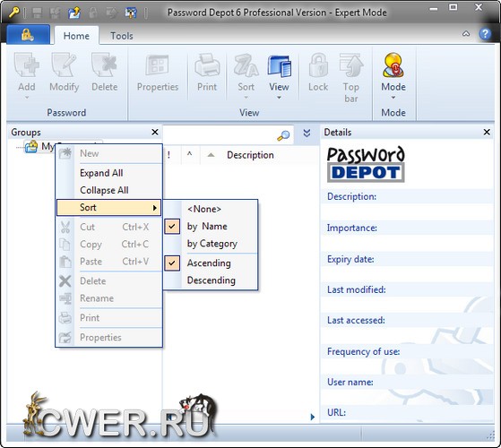Click the Delete password ribbon icon
The width and height of the screenshot is (501, 448).
[104, 65]
